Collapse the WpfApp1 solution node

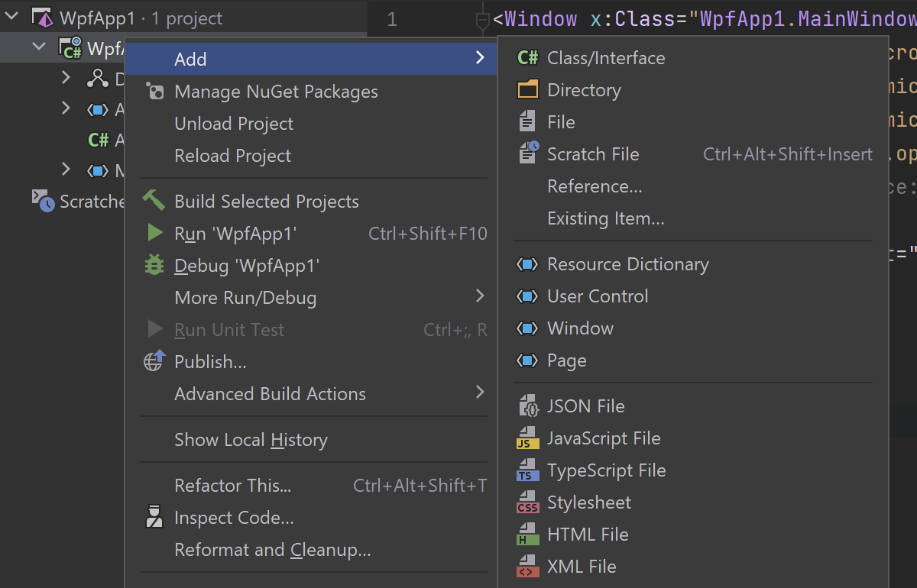click(11, 17)
